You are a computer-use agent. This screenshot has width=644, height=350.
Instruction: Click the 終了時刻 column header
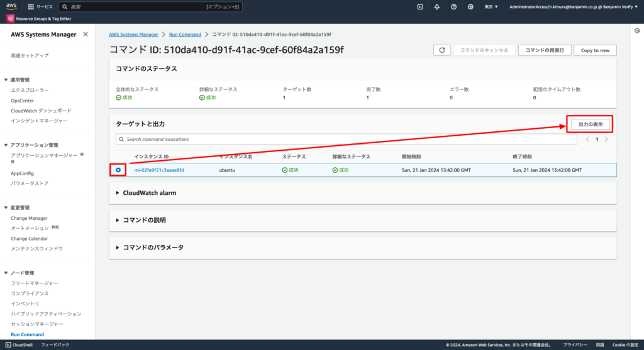[522, 156]
